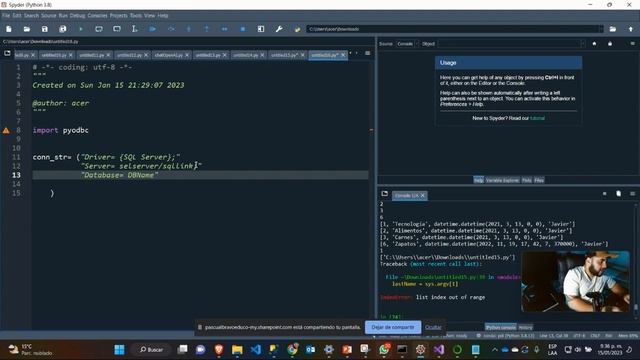Run selection or current line icon
Viewport: 640px width, 360px height.
pyautogui.click(x=134, y=29)
